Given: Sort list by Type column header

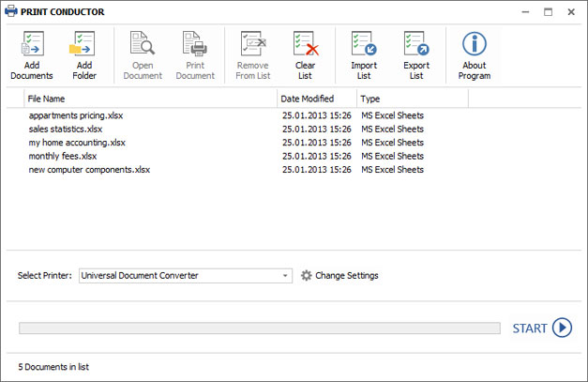Looking at the screenshot, I should pyautogui.click(x=413, y=99).
